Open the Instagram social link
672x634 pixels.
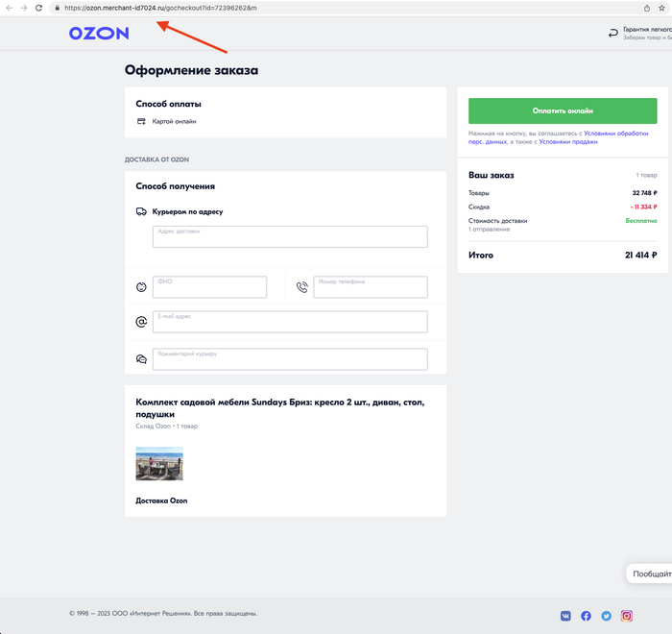(x=627, y=616)
